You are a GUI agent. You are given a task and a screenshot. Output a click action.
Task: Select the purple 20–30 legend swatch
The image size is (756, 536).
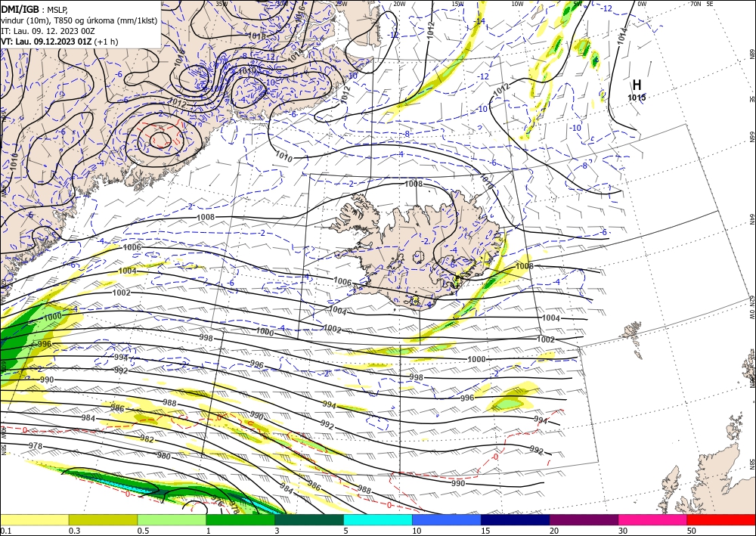584,519
